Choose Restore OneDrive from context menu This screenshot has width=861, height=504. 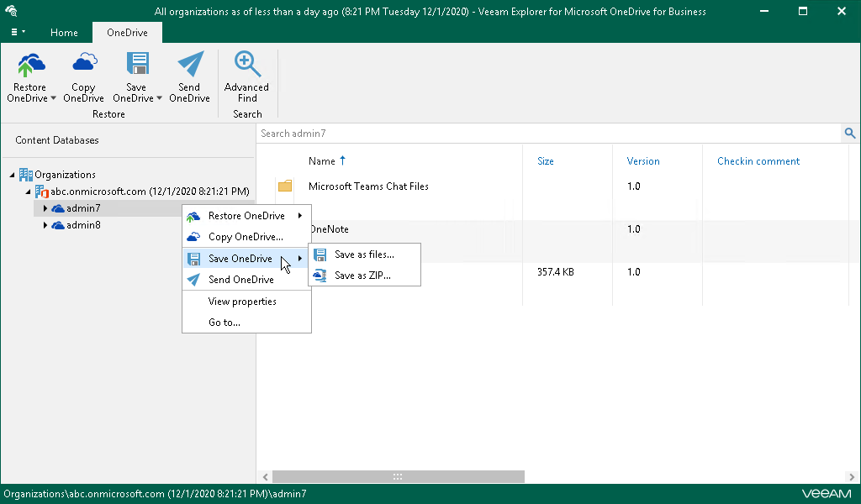[246, 216]
